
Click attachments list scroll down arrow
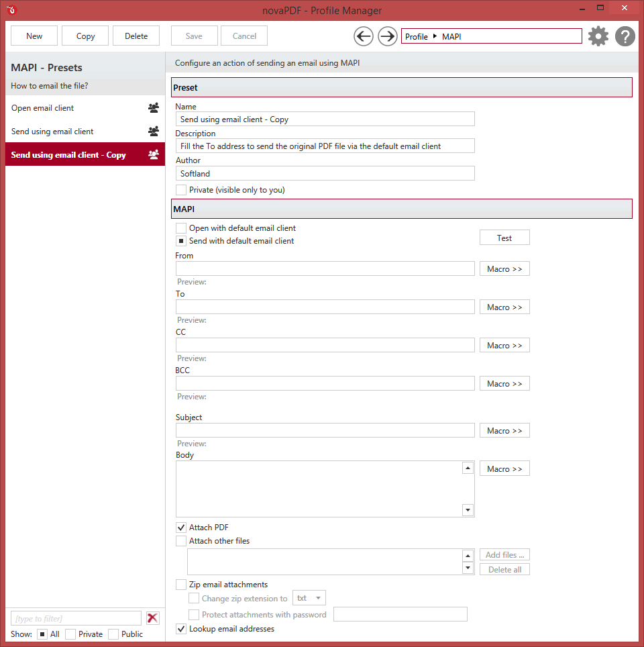(x=468, y=568)
